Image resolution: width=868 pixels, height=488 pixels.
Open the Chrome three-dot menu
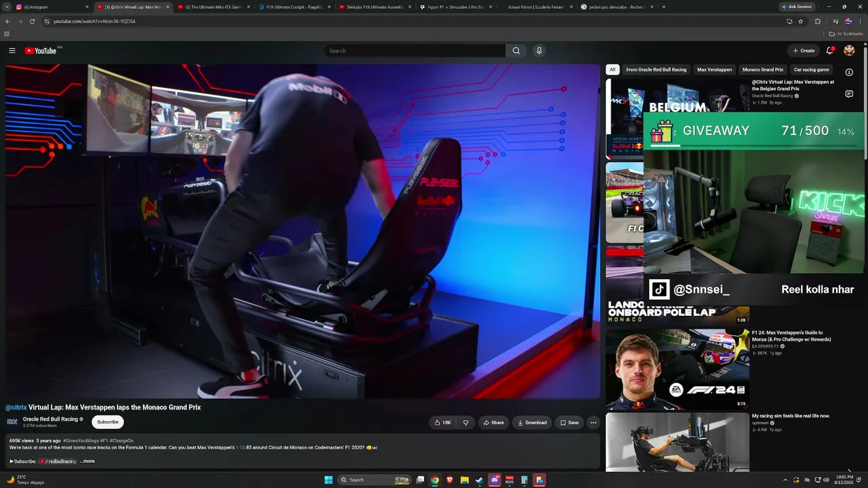tap(860, 21)
